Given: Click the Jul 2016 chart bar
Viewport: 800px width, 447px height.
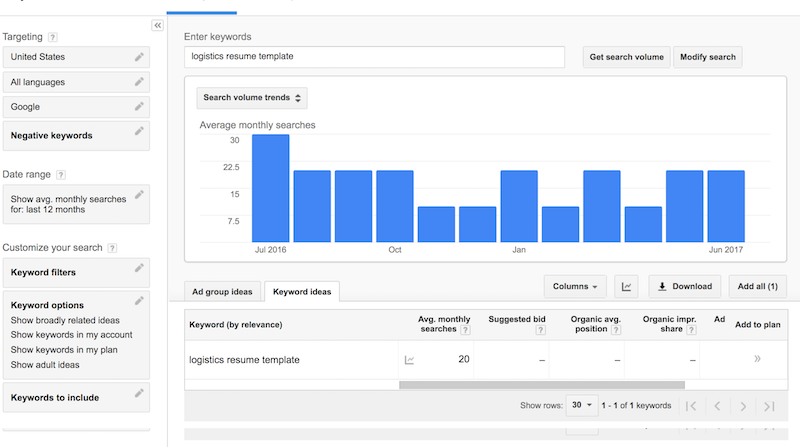Looking at the screenshot, I should [x=270, y=188].
